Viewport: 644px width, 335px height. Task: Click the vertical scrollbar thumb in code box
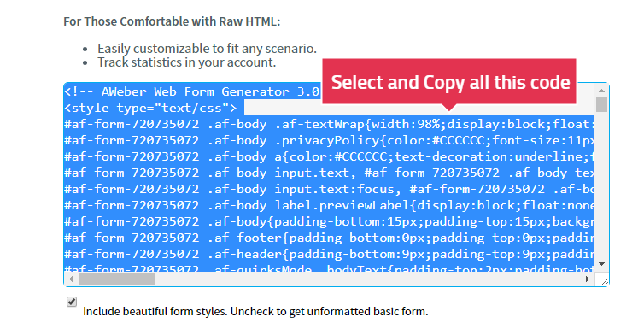[601, 104]
